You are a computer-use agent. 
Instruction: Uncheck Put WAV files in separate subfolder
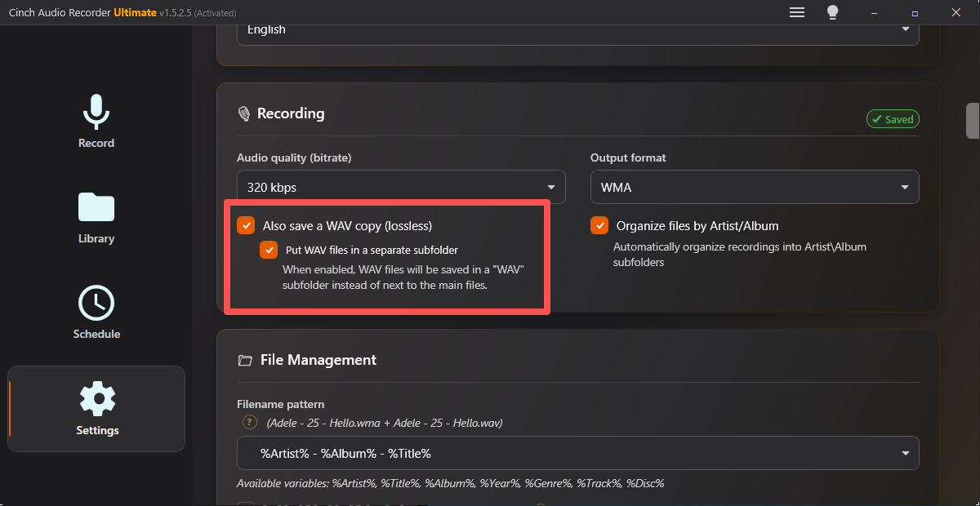click(x=269, y=250)
